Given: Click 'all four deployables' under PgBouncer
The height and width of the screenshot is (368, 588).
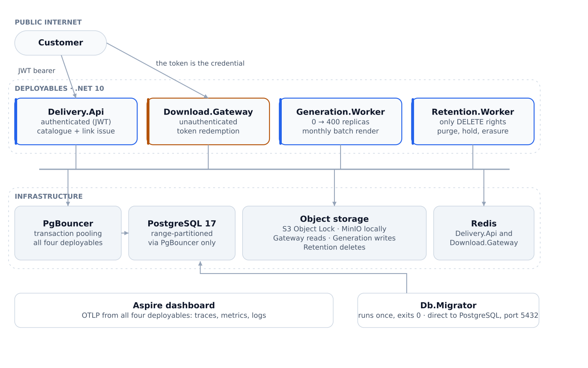Looking at the screenshot, I should tap(68, 243).
